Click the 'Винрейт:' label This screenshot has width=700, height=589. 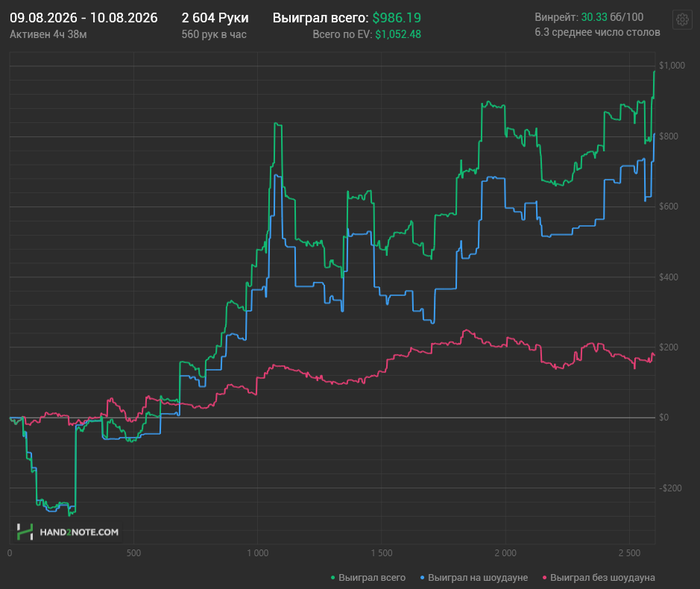tap(556, 17)
